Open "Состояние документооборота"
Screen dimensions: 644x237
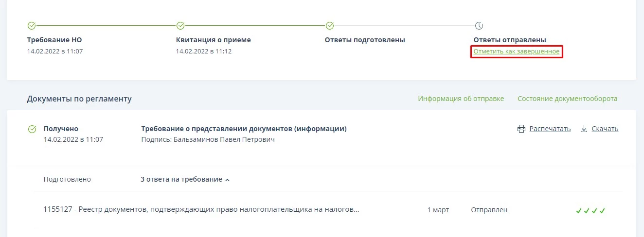point(567,99)
